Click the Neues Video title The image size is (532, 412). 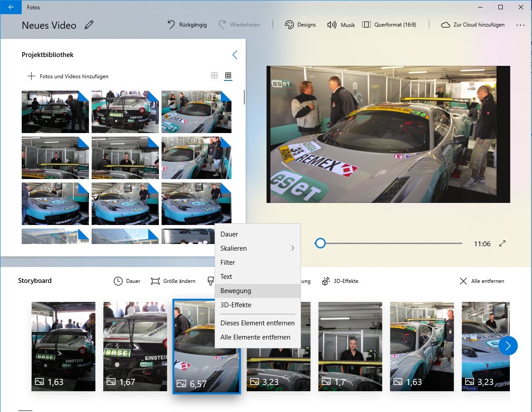(49, 25)
